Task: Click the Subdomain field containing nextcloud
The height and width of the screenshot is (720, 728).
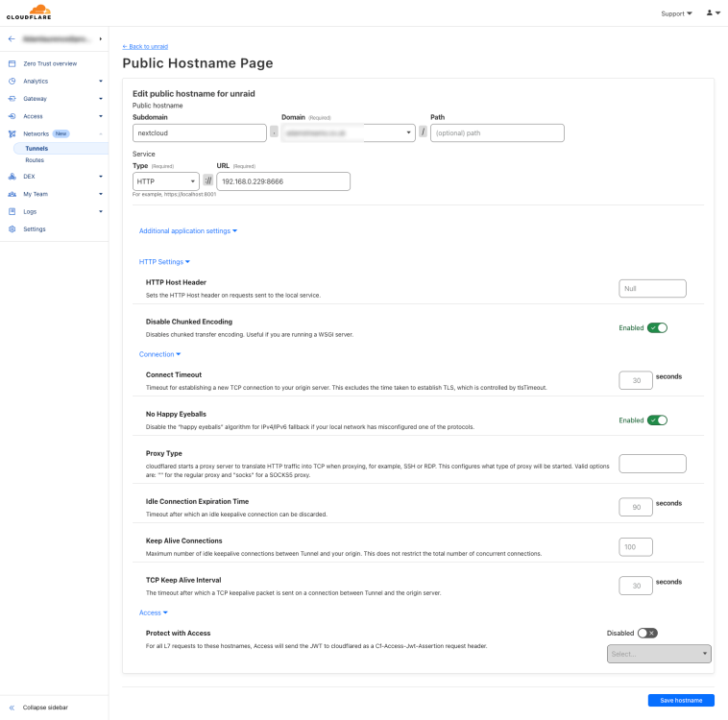Action: click(x=200, y=133)
